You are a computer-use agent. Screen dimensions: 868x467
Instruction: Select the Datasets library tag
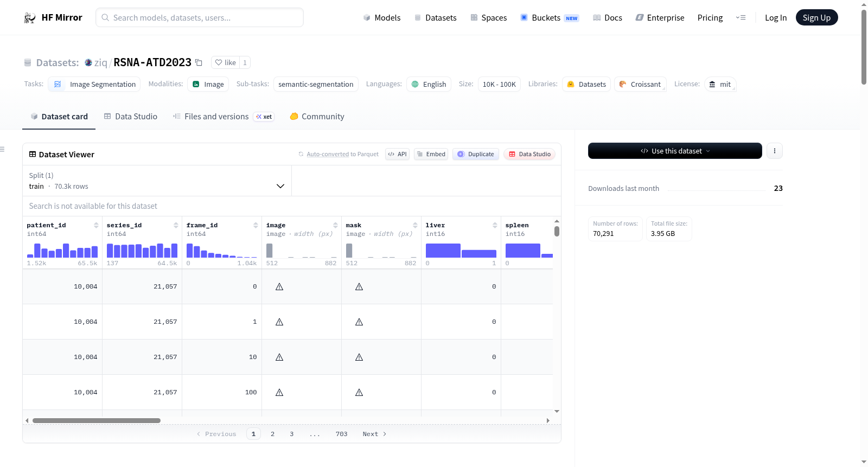[586, 84]
